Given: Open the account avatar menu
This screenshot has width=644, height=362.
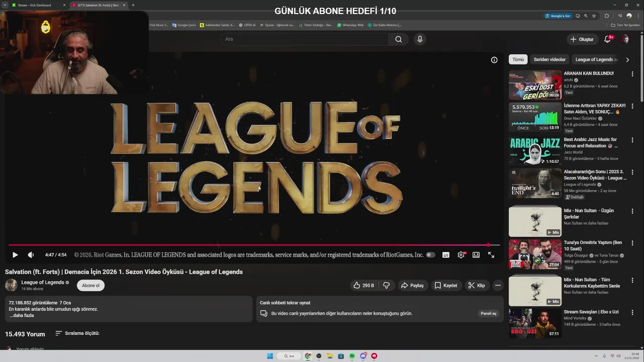Looking at the screenshot, I should pos(626,39).
